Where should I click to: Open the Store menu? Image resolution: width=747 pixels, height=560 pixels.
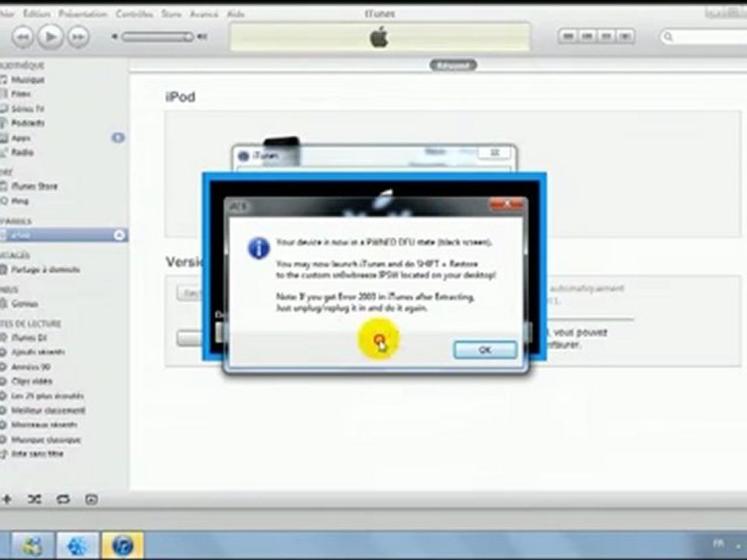pos(171,14)
